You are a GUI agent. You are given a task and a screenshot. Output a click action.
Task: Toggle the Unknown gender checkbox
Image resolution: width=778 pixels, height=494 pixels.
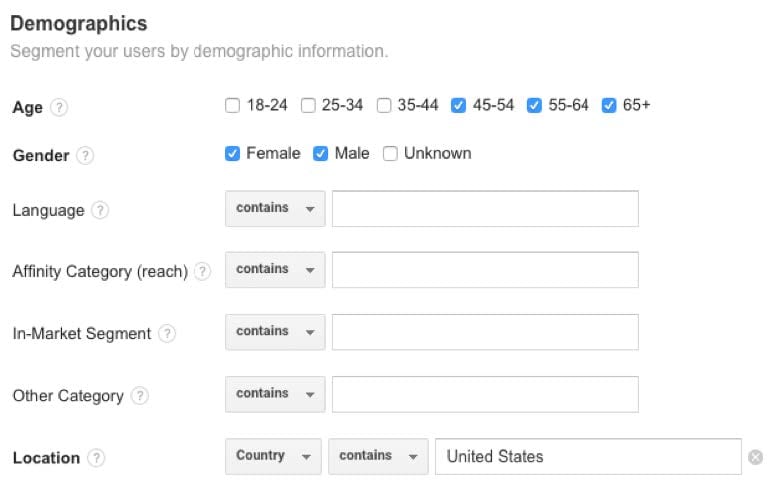(x=391, y=154)
